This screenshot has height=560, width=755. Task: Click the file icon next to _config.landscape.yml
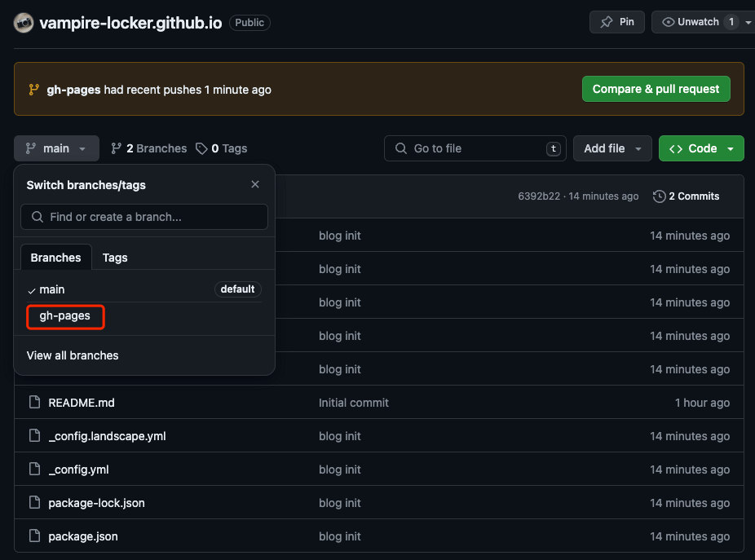coord(35,435)
